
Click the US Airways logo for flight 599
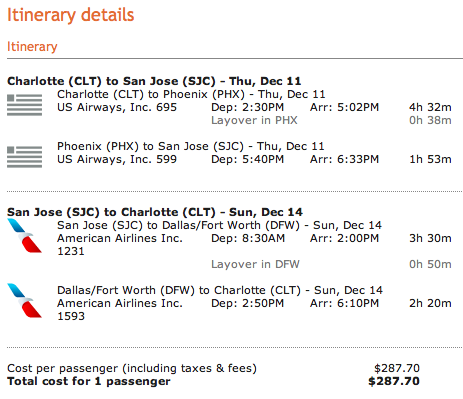click(25, 157)
